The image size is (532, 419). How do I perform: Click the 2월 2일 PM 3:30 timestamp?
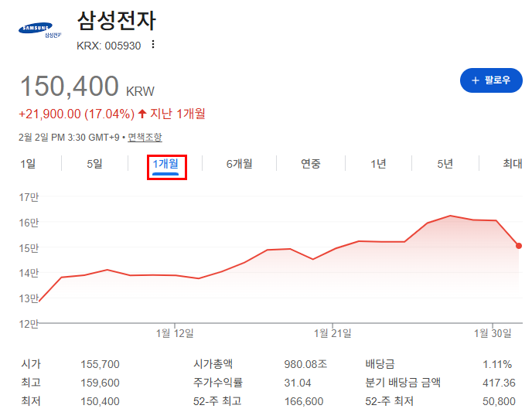[69, 138]
